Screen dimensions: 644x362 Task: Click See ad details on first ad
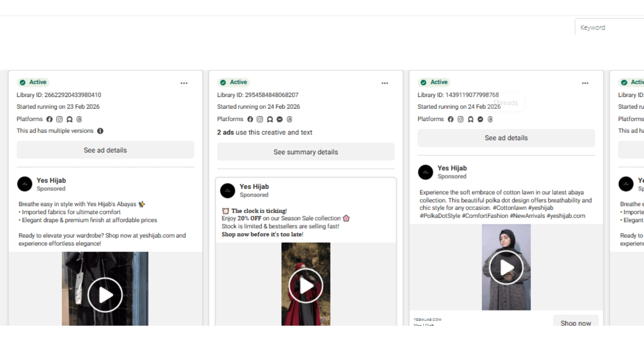(x=105, y=150)
